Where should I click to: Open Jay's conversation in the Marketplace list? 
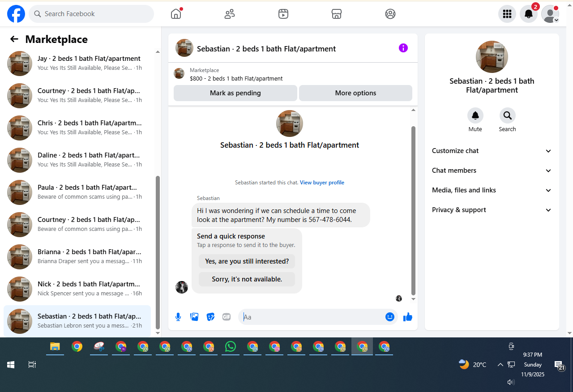pos(77,64)
